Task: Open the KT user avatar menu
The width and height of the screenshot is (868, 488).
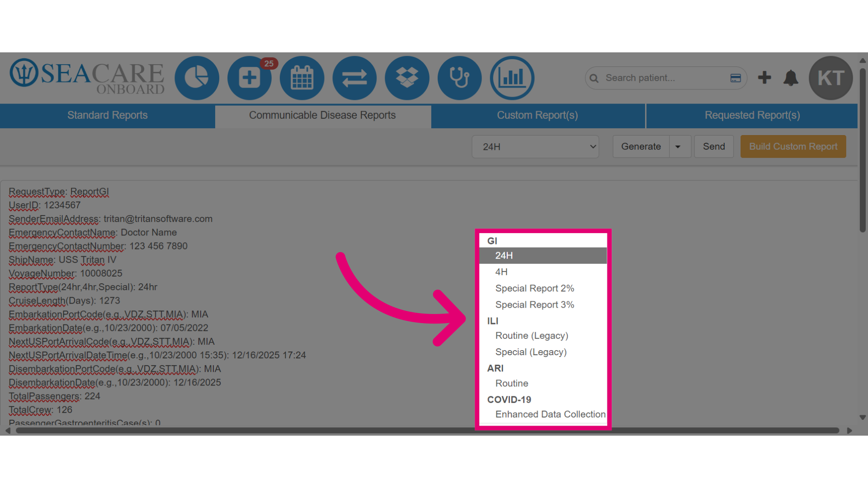Action: [x=831, y=78]
